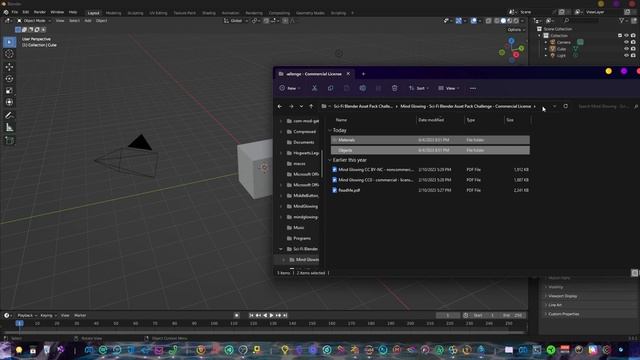The width and height of the screenshot is (640, 360).
Task: Select the Scale tool in Blender's toolbar
Action: pyautogui.click(x=9, y=90)
